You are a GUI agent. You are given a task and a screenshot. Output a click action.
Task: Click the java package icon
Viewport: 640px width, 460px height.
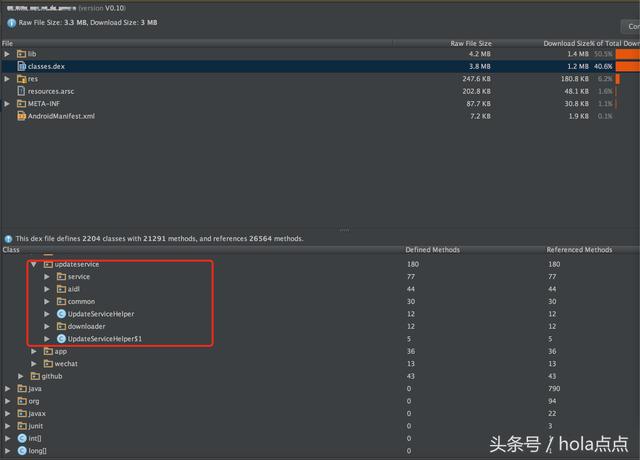(x=22, y=389)
